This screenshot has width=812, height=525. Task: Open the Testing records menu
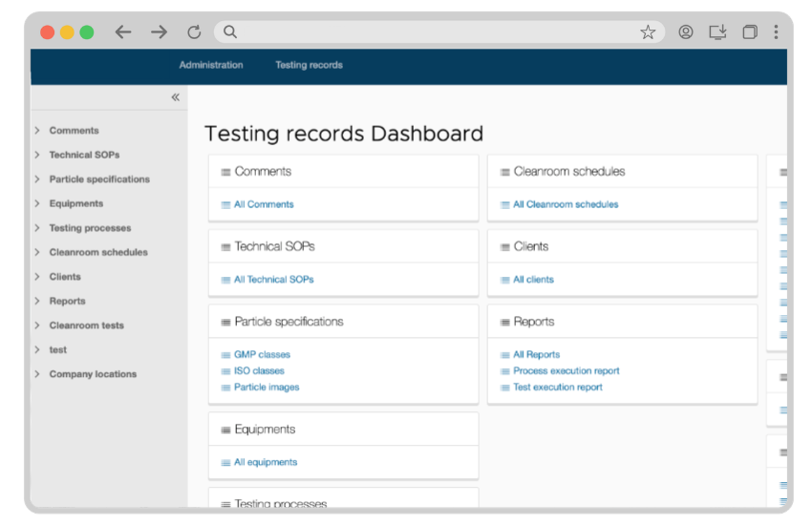tap(309, 66)
